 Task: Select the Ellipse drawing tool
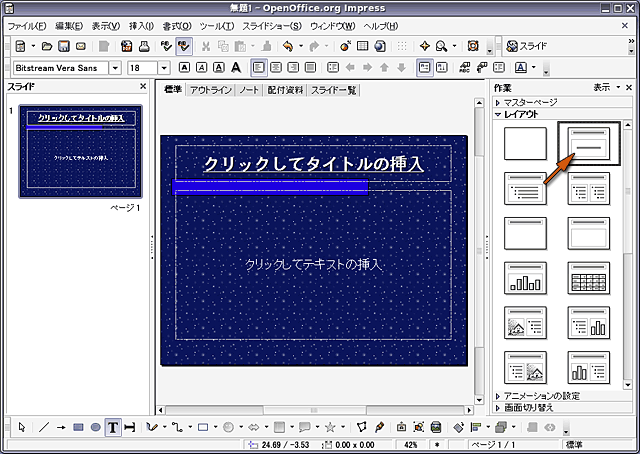point(95,427)
